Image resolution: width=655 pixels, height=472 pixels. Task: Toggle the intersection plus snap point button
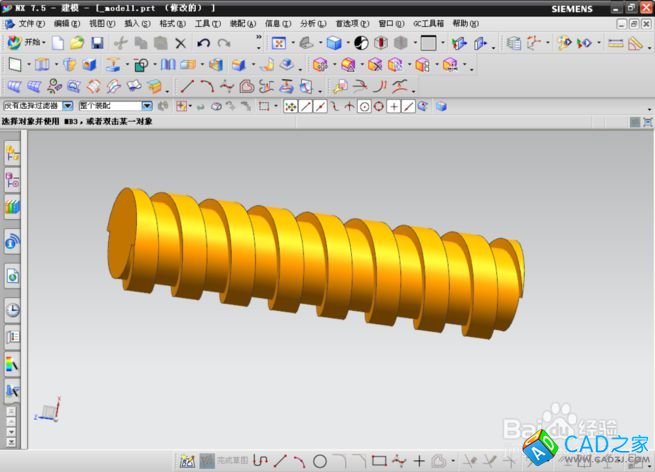pyautogui.click(x=394, y=105)
